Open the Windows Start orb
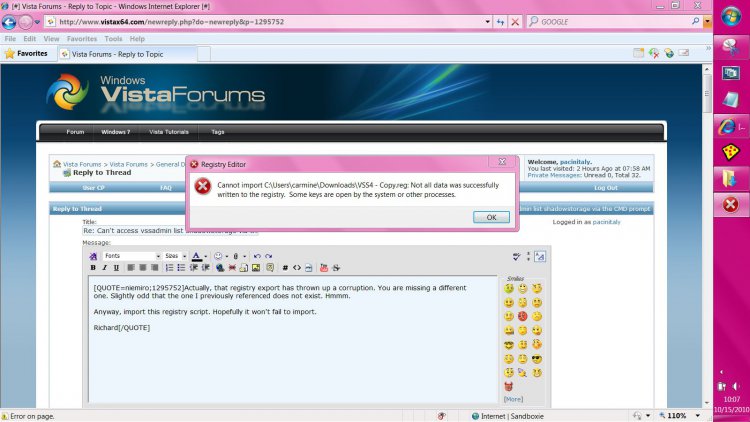The height and width of the screenshot is (422, 750). (x=731, y=17)
